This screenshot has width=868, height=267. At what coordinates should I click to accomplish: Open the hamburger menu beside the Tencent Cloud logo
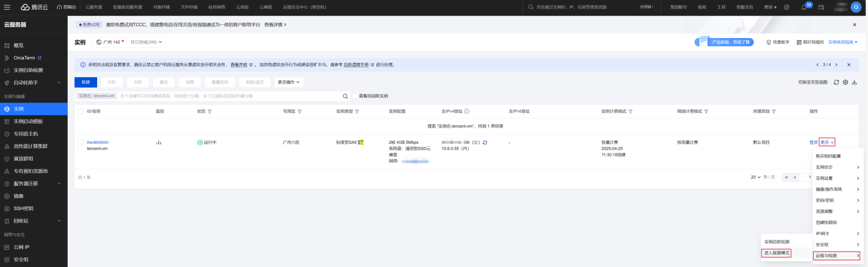7,7
